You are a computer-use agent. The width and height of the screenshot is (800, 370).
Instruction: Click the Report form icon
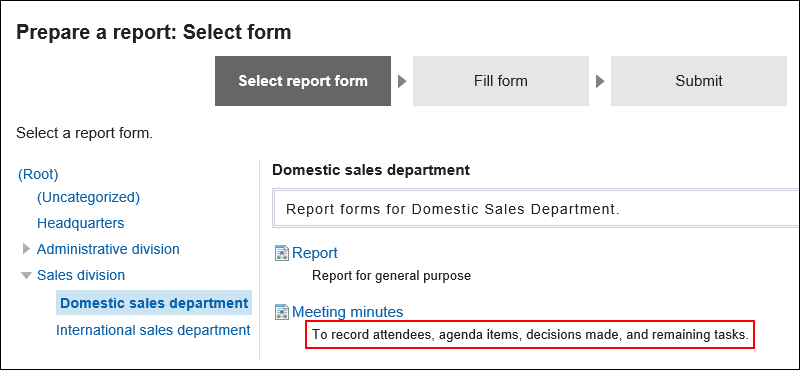[282, 253]
